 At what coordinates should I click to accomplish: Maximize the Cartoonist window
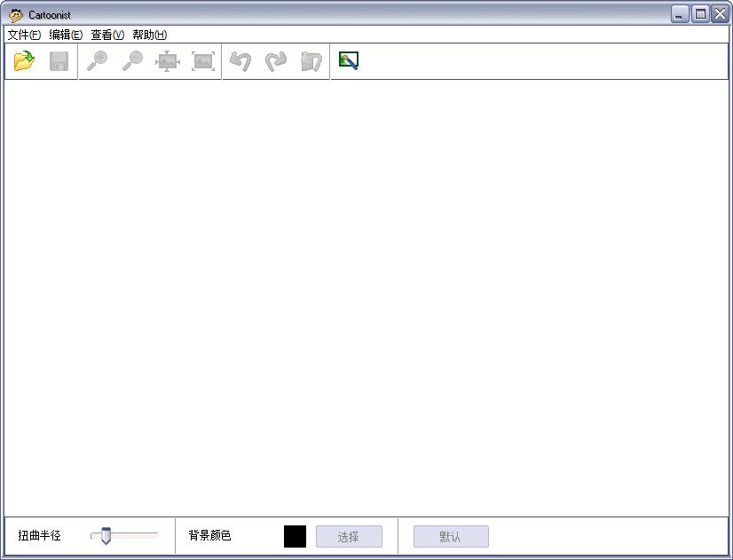pyautogui.click(x=700, y=14)
